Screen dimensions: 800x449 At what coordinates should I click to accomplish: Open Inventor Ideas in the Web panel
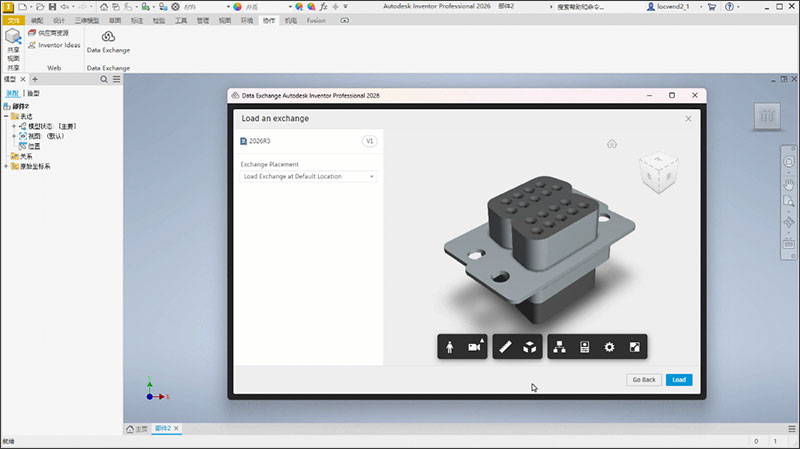(55, 45)
